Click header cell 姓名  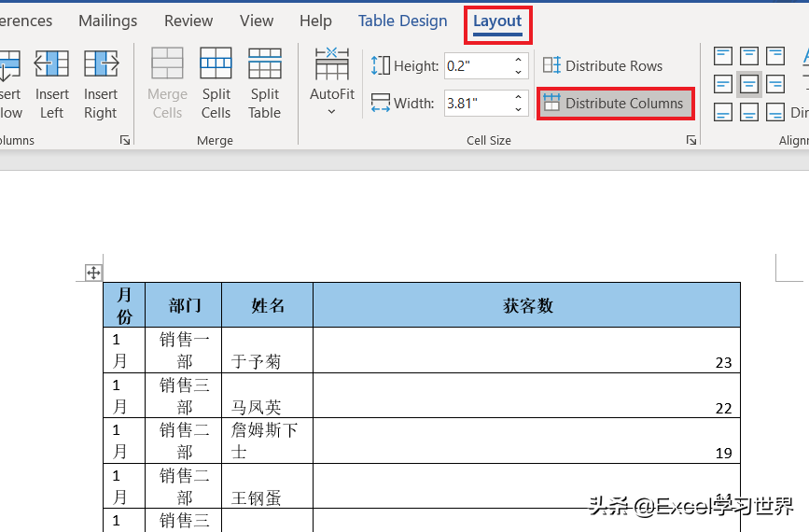tap(267, 305)
